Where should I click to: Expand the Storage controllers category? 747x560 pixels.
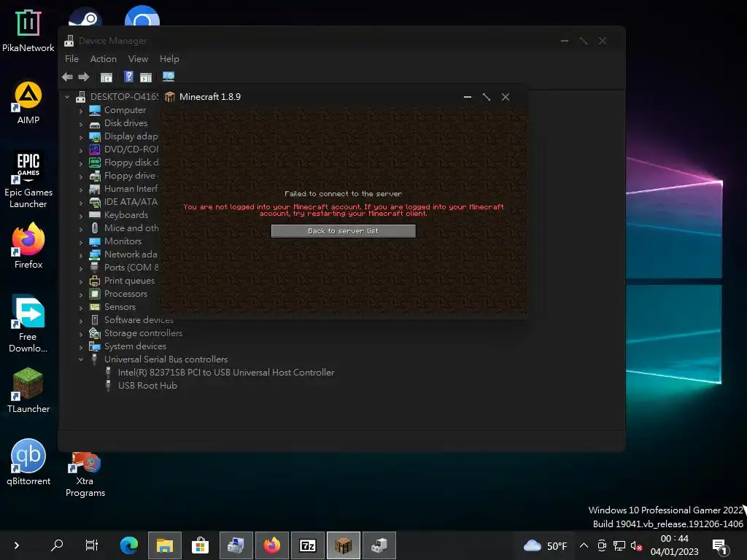tap(80, 334)
